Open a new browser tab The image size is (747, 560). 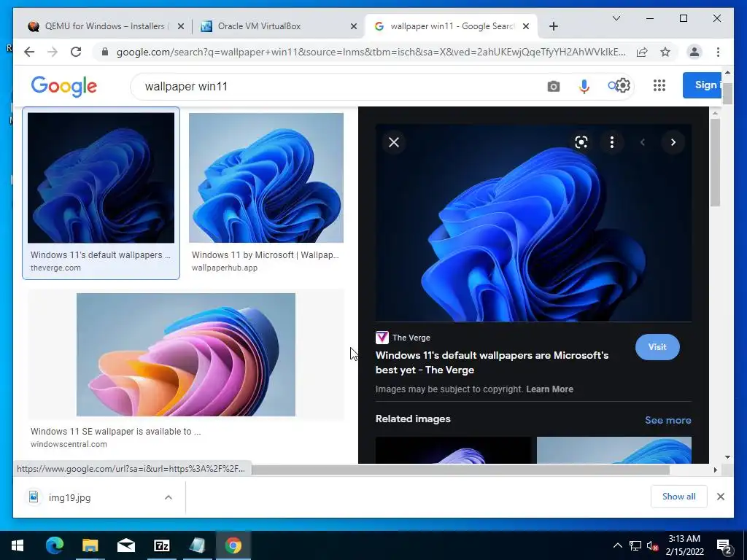tap(553, 26)
